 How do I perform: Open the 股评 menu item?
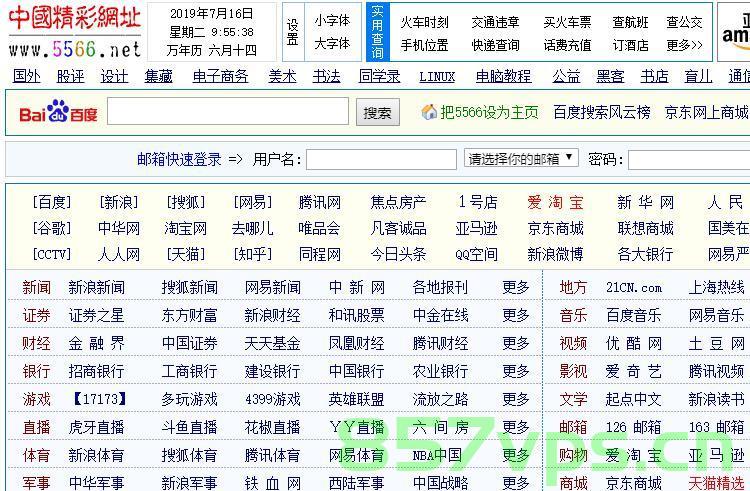70,76
